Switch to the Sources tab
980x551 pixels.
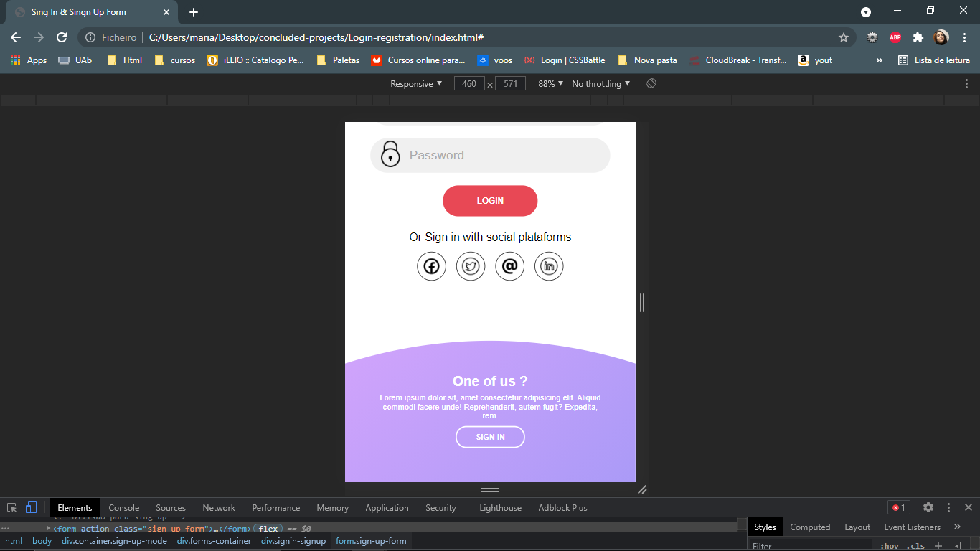pyautogui.click(x=171, y=507)
